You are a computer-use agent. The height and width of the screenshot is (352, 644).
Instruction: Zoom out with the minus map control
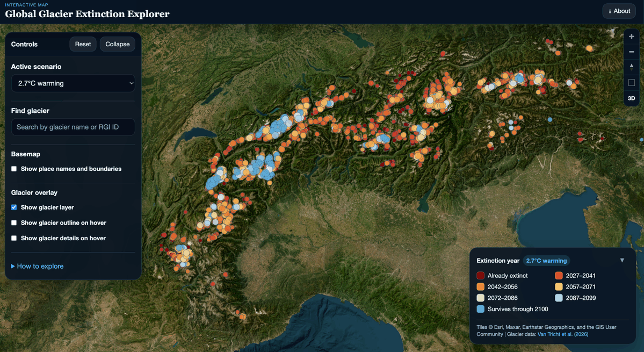click(x=631, y=52)
